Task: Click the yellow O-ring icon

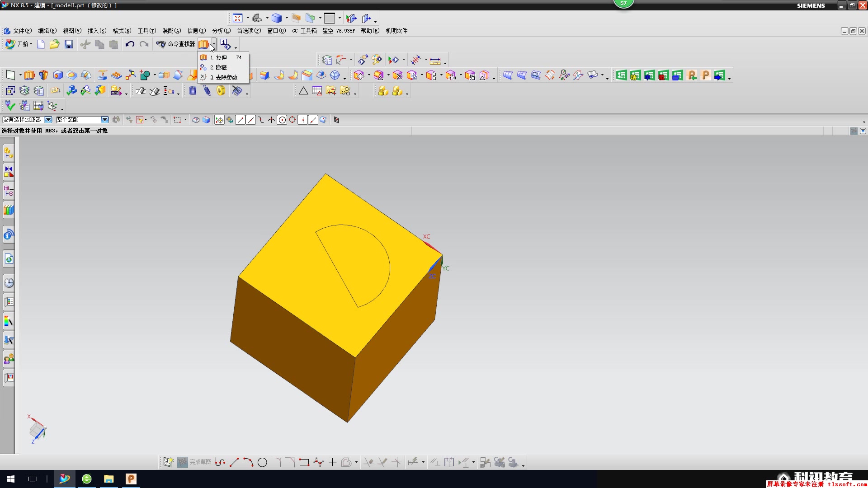Action: pyautogui.click(x=221, y=91)
